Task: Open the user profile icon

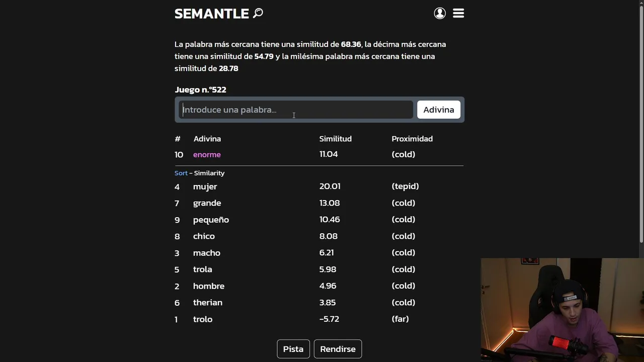Action: click(x=440, y=14)
